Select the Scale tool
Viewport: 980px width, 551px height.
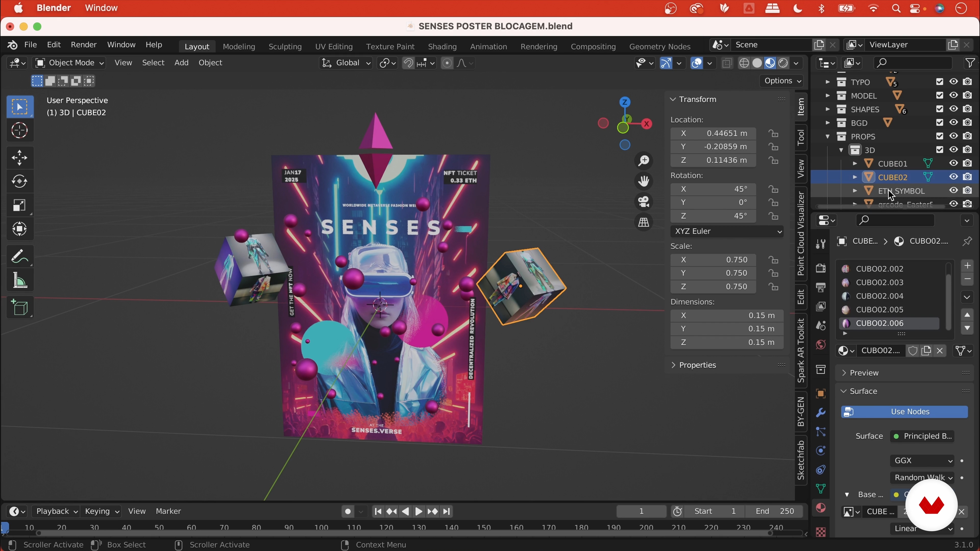20,205
